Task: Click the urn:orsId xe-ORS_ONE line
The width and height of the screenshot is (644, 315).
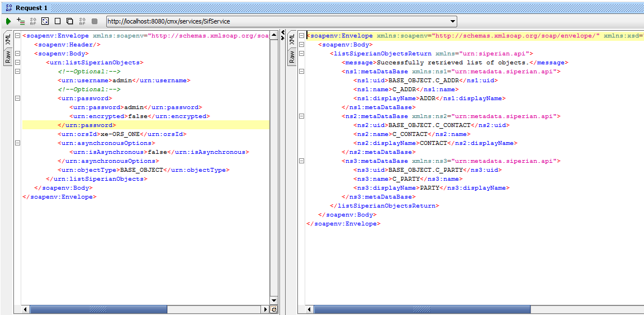Action: point(122,134)
